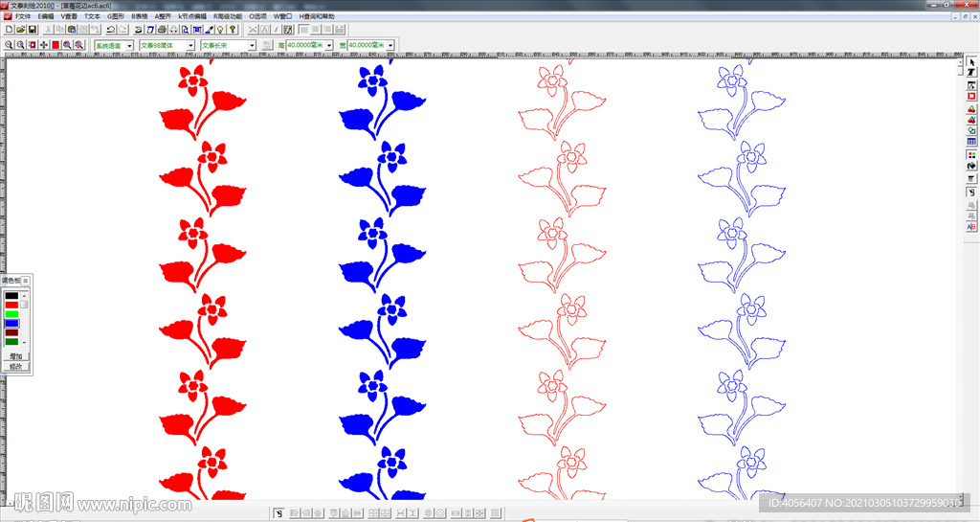The image size is (980, 522).
Task: Expand the 文泰长宋 font style dropdown
Action: pyautogui.click(x=252, y=45)
